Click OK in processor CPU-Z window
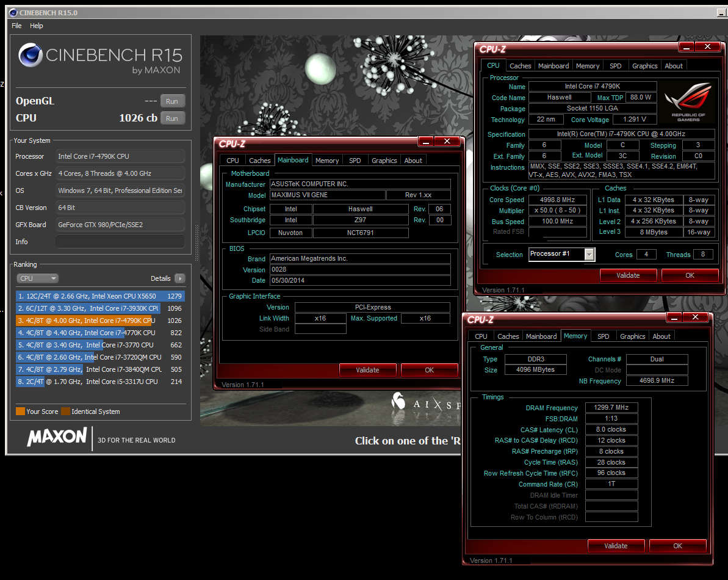The height and width of the screenshot is (580, 728). point(690,275)
